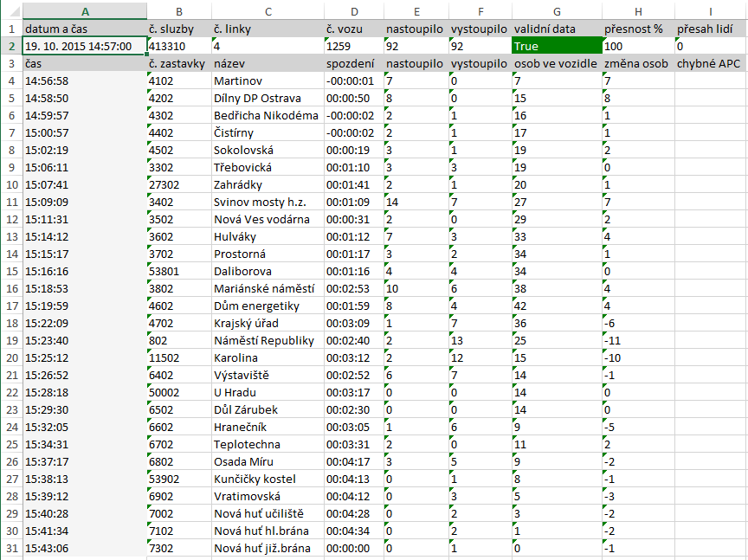Select column F header
Viewport: 748px width, 560px height.
click(x=480, y=11)
